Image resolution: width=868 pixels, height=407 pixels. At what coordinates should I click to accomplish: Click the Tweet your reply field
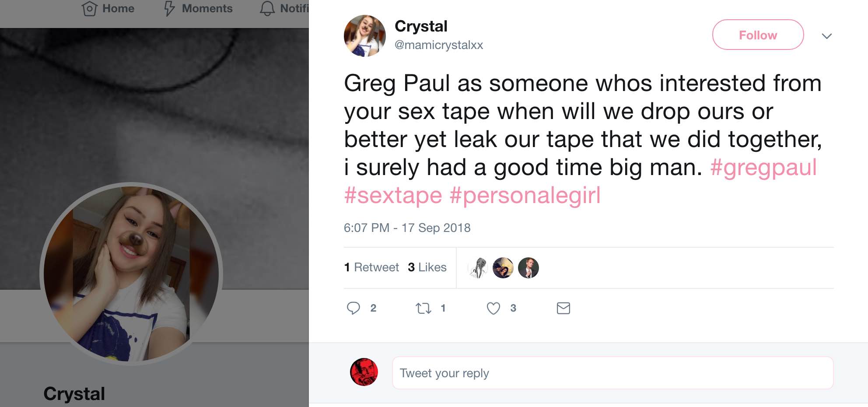coord(612,373)
